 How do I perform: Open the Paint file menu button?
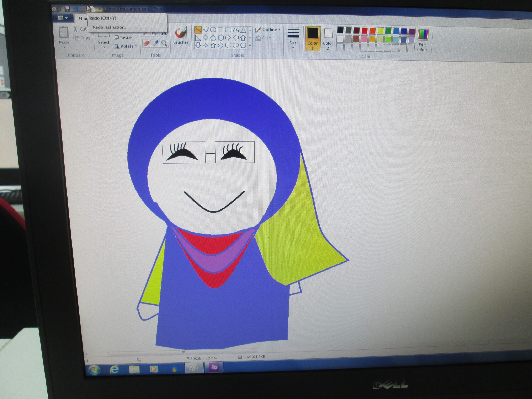(x=63, y=18)
